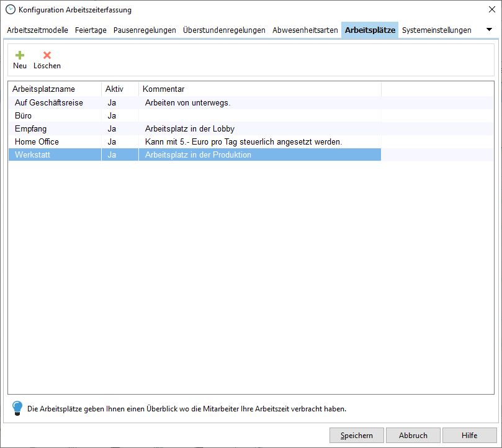Open the Überstundenregelungen tab
502x448 pixels.
click(x=224, y=29)
